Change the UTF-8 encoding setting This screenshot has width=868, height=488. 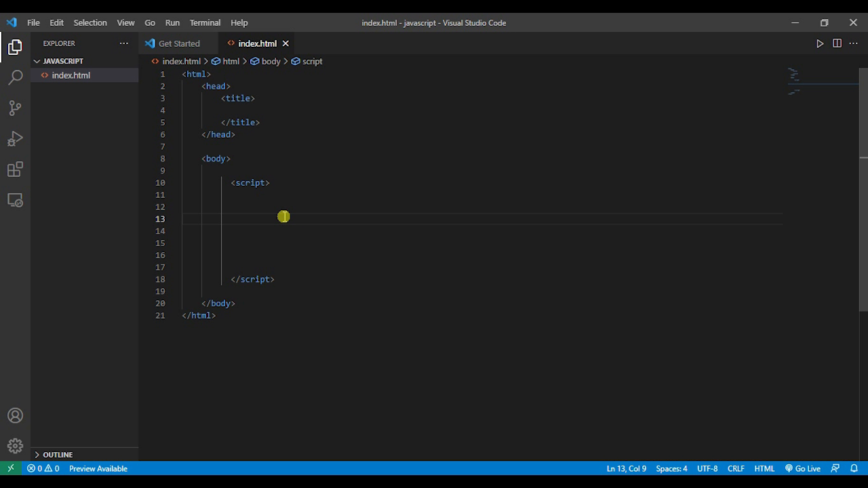(707, 468)
